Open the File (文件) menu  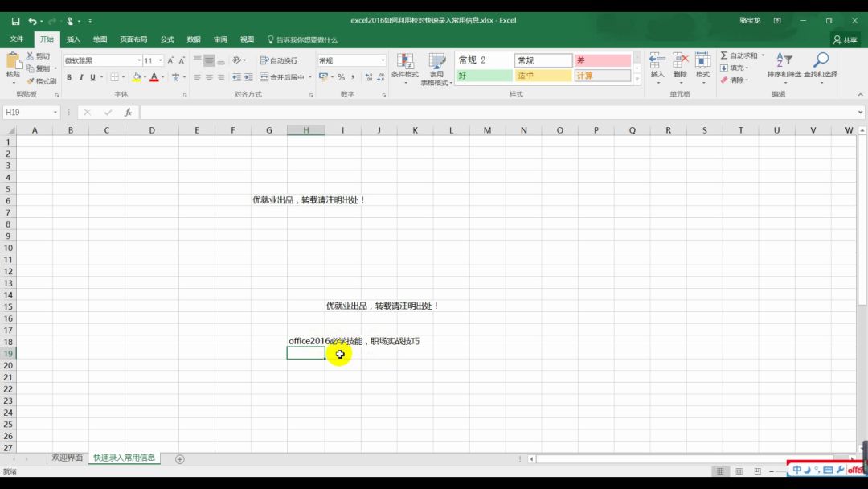(x=17, y=39)
